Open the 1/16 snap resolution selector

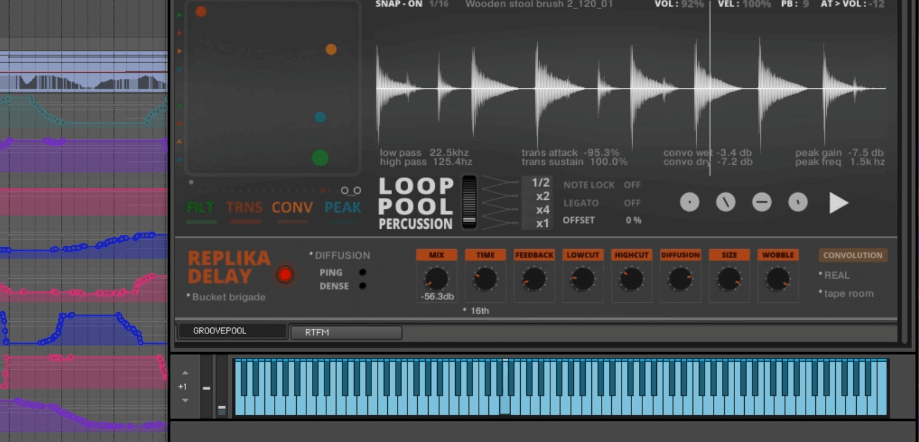coord(438,4)
